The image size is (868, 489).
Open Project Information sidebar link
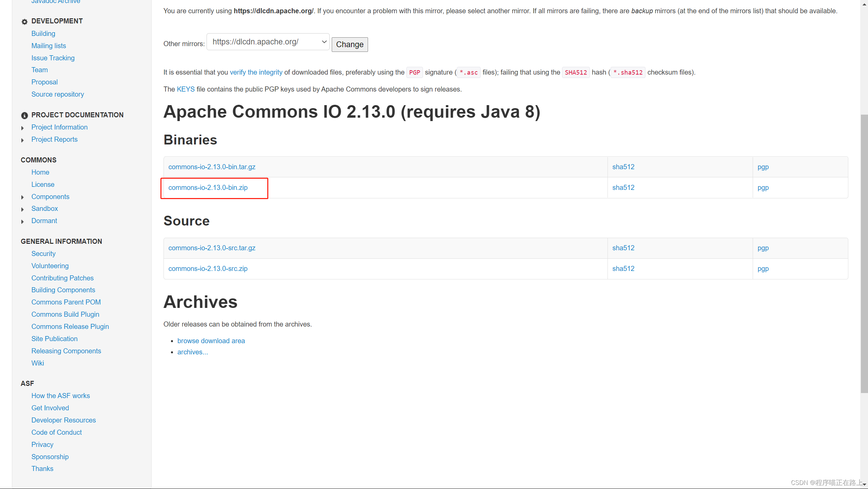coord(59,127)
